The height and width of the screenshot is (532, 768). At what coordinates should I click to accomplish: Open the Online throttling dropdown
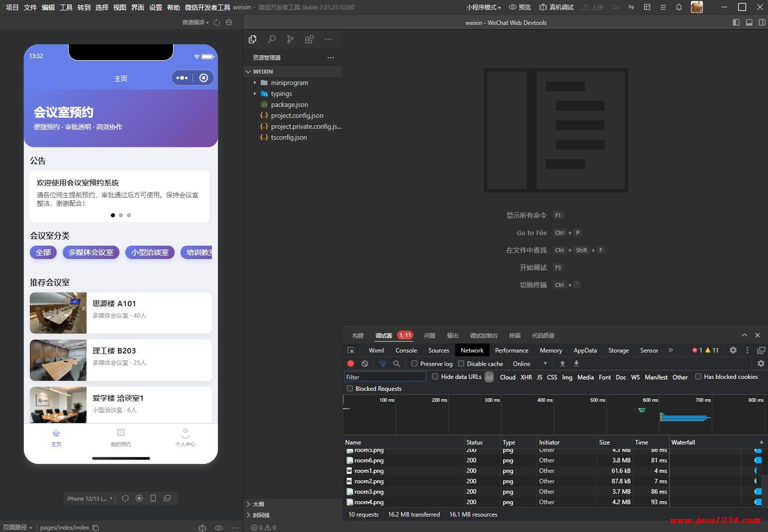pyautogui.click(x=530, y=363)
